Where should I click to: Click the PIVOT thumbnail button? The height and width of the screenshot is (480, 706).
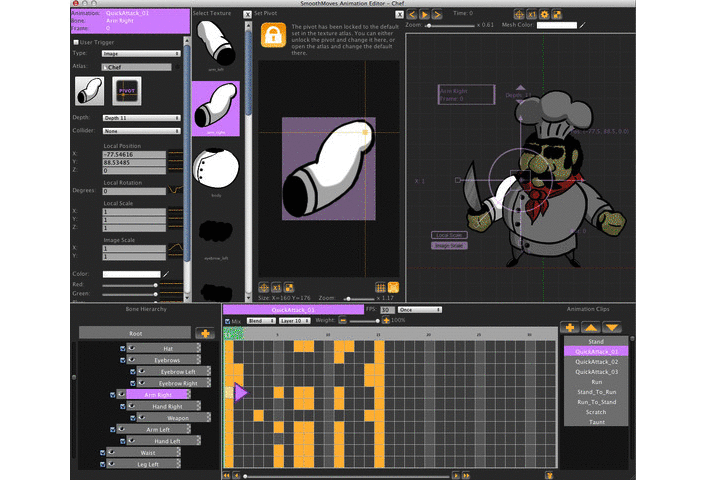(x=127, y=91)
